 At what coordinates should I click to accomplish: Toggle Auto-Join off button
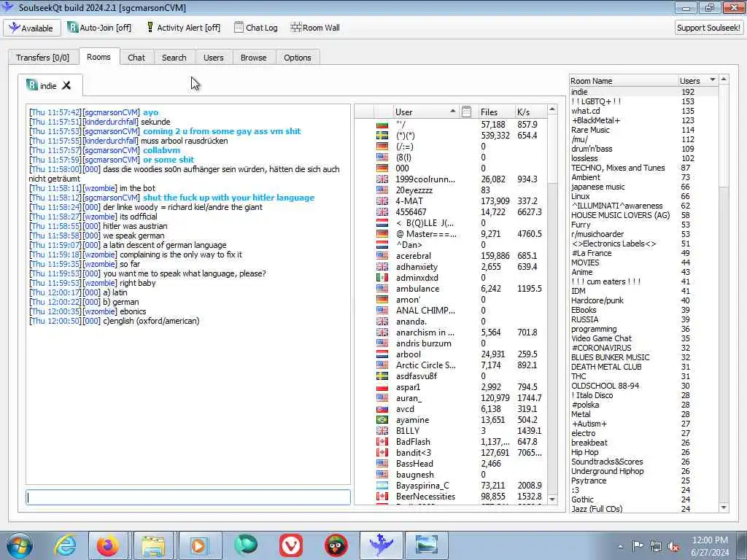99,28
